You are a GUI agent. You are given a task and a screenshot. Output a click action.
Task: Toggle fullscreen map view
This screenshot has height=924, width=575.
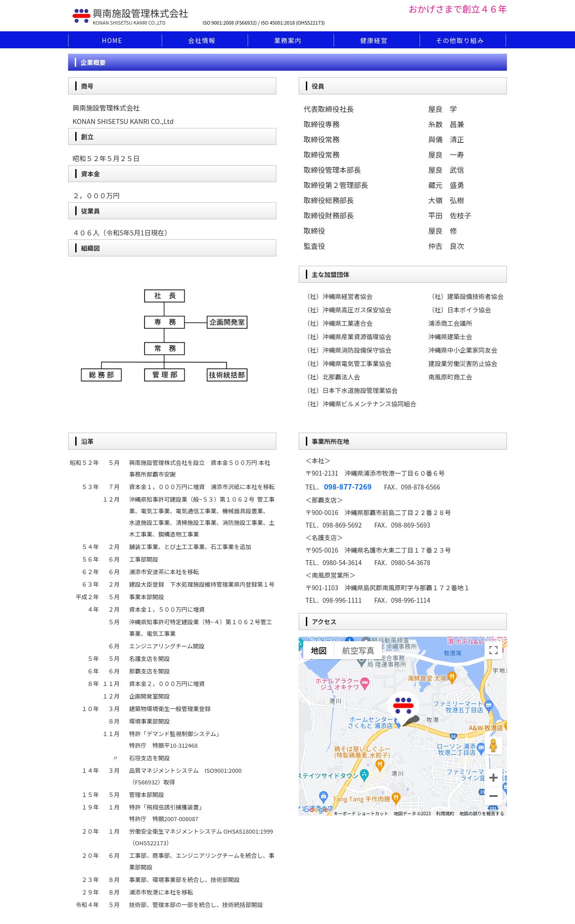point(493,650)
